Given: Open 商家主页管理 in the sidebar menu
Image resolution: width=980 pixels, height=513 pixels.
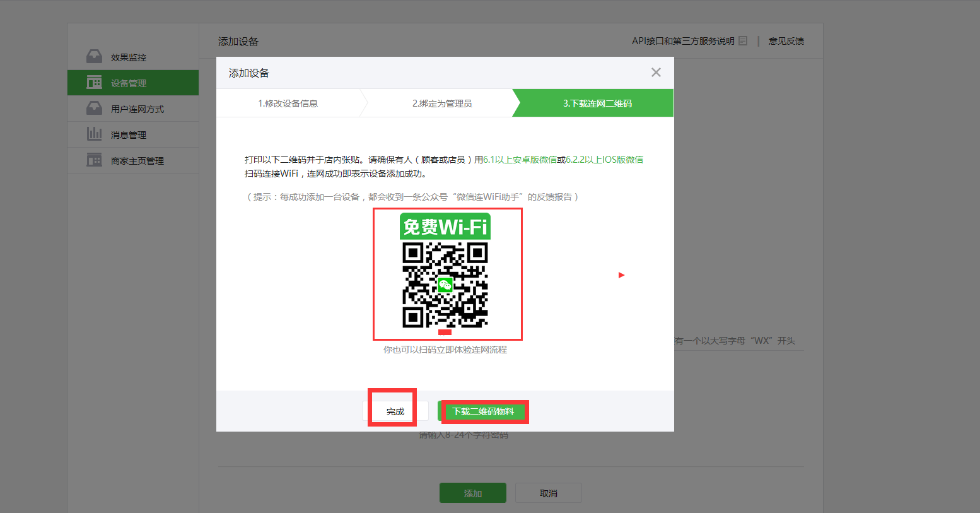Looking at the screenshot, I should pos(133,160).
